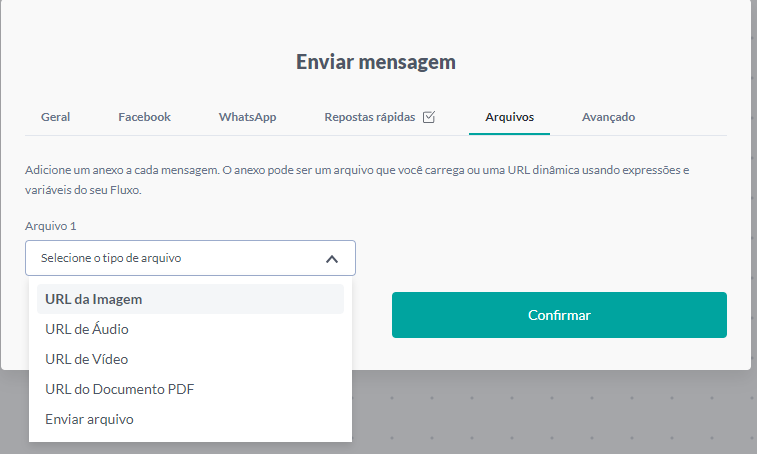757x454 pixels.
Task: Select the 'Enviar arquivo' option
Action: click(89, 419)
